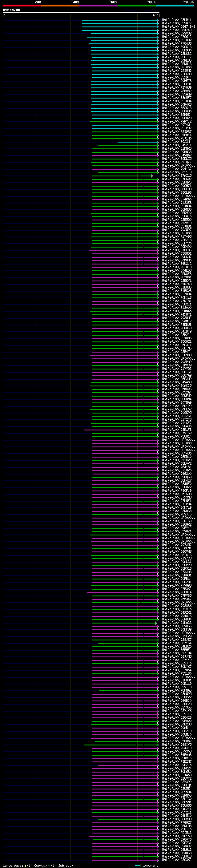Select the UniRef100_C6BVB8 label
Image resolution: width=197 pixels, height=868 pixels.
(176, 819)
